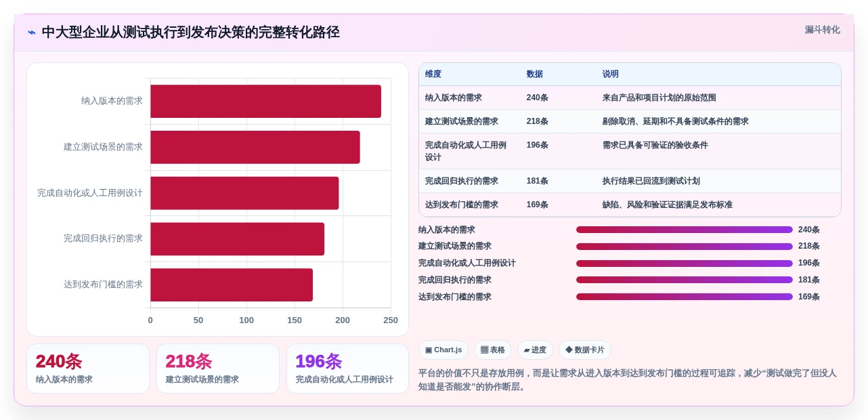Screen dimensions: 868x420
Task: Click the 说明 column header
Action: click(610, 74)
